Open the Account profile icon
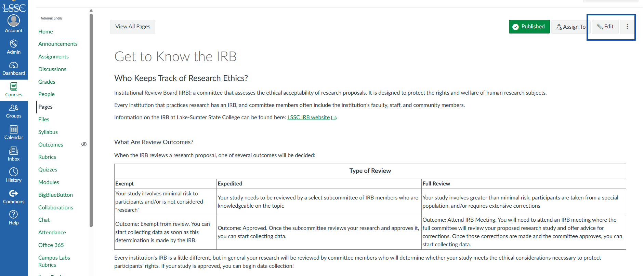This screenshot has width=644, height=276. 14,21
